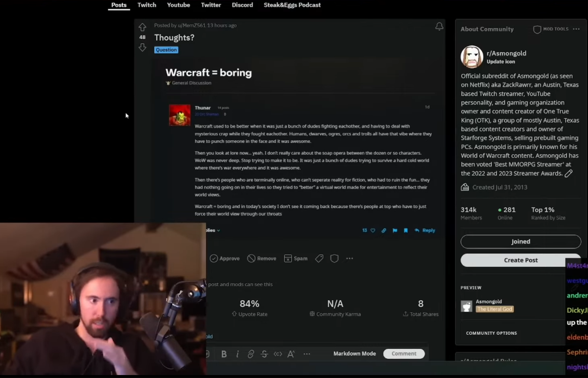The height and width of the screenshot is (378, 588).
Task: Bookmark Thunar's forum post
Action: click(406, 230)
